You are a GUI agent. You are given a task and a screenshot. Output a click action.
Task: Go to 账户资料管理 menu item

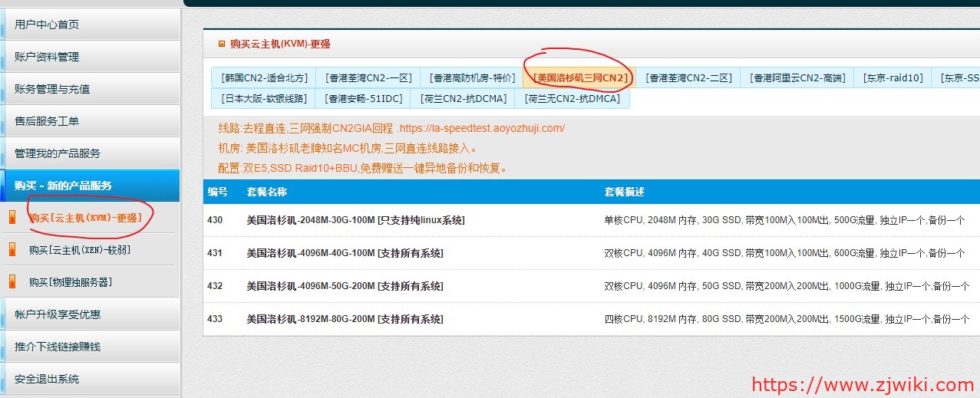point(47,57)
